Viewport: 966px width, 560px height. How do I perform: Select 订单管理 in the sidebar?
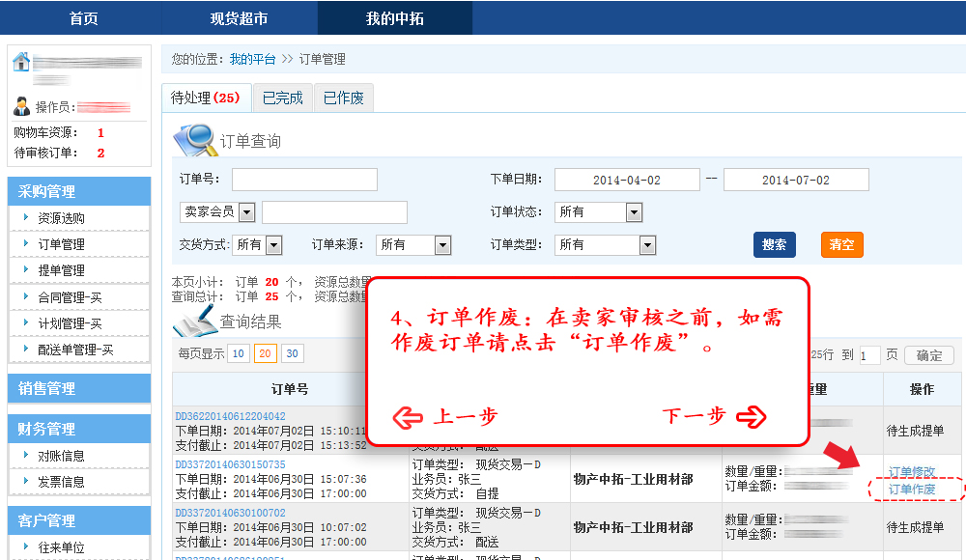pyautogui.click(x=61, y=244)
